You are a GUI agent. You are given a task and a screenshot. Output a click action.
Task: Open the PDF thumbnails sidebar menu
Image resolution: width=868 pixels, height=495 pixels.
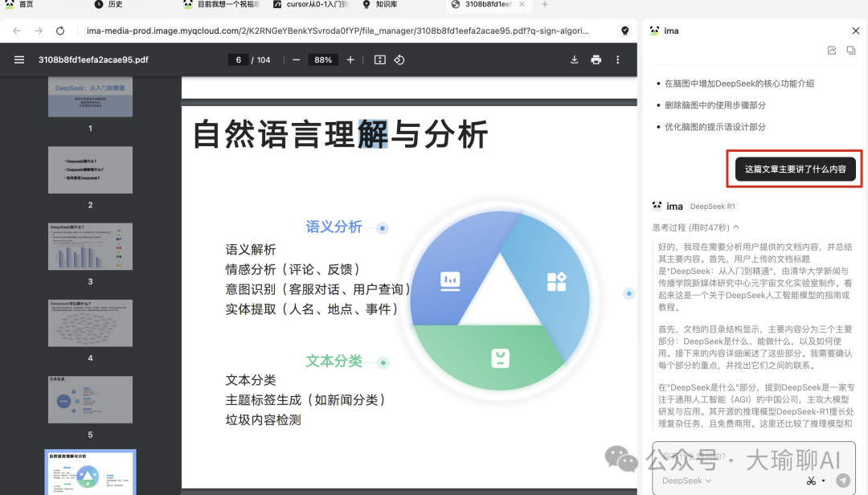[18, 59]
